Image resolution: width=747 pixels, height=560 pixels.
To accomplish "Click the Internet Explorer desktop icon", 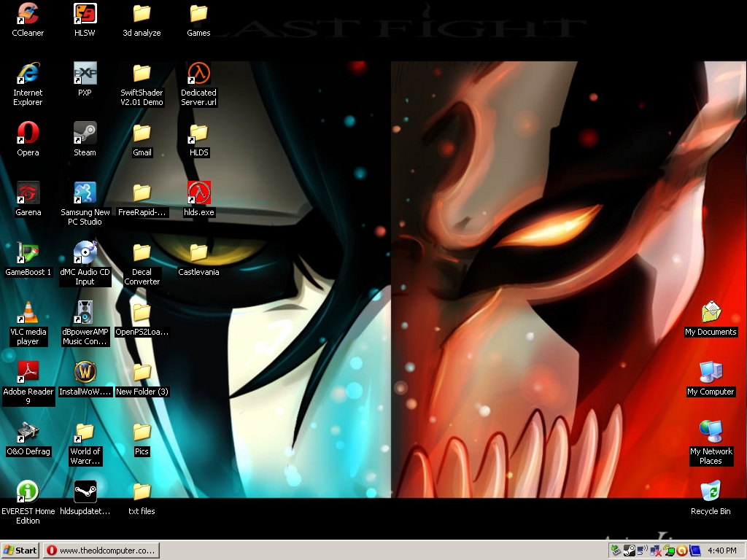I will click(x=28, y=74).
